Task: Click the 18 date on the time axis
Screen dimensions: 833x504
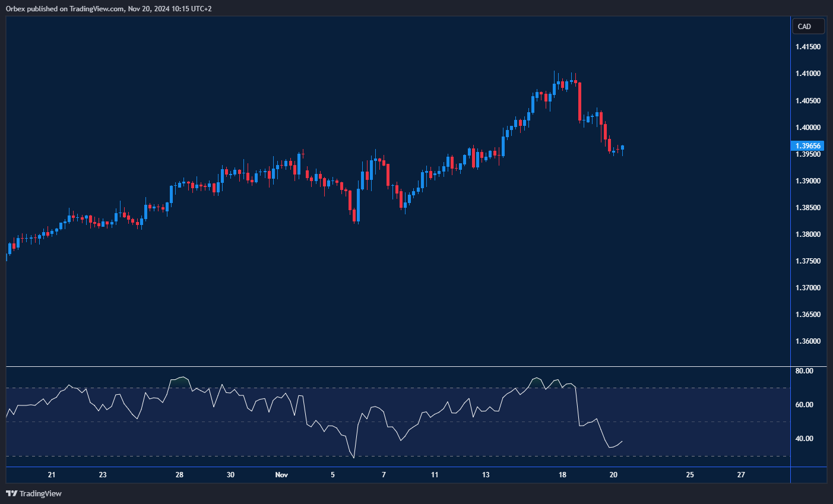Action: 563,475
